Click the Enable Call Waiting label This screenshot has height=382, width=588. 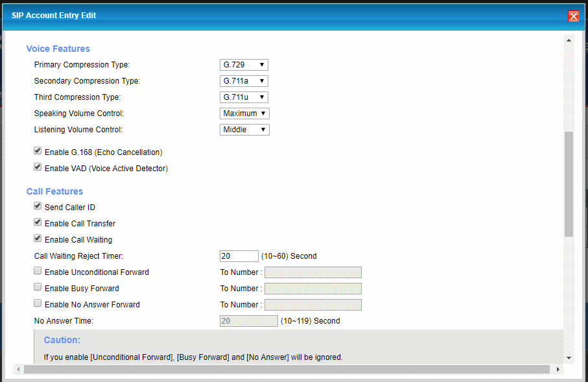coord(78,240)
